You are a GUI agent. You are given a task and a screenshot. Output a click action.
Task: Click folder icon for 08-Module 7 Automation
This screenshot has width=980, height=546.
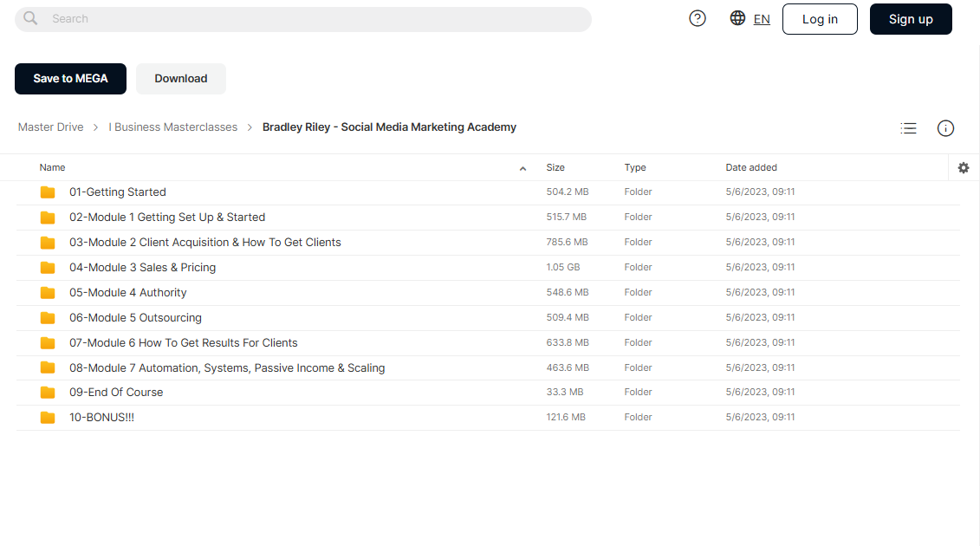tap(48, 367)
